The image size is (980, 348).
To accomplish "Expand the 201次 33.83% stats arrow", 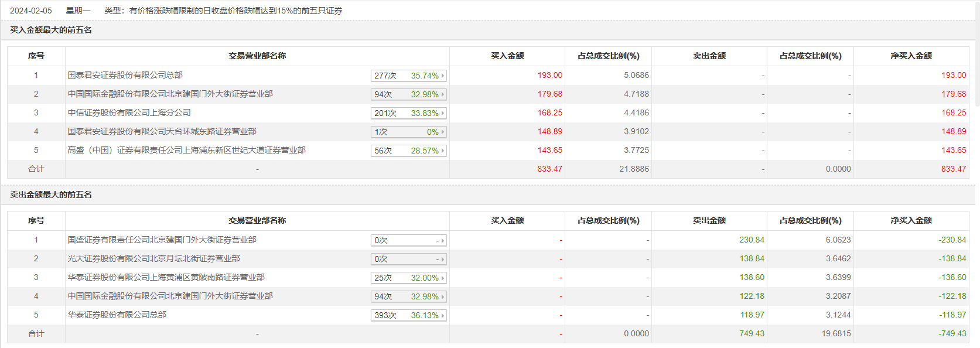I will click(443, 113).
